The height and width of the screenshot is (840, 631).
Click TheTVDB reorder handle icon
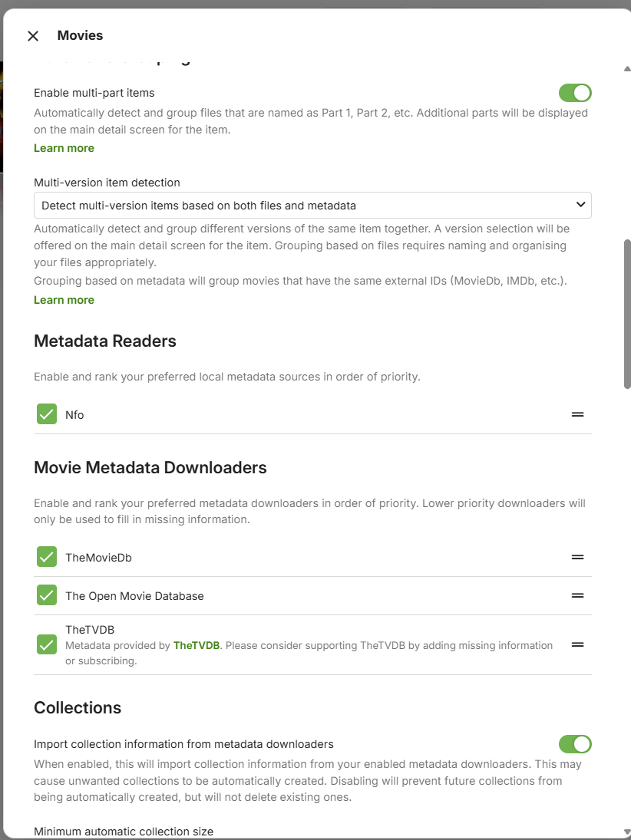[x=577, y=645]
